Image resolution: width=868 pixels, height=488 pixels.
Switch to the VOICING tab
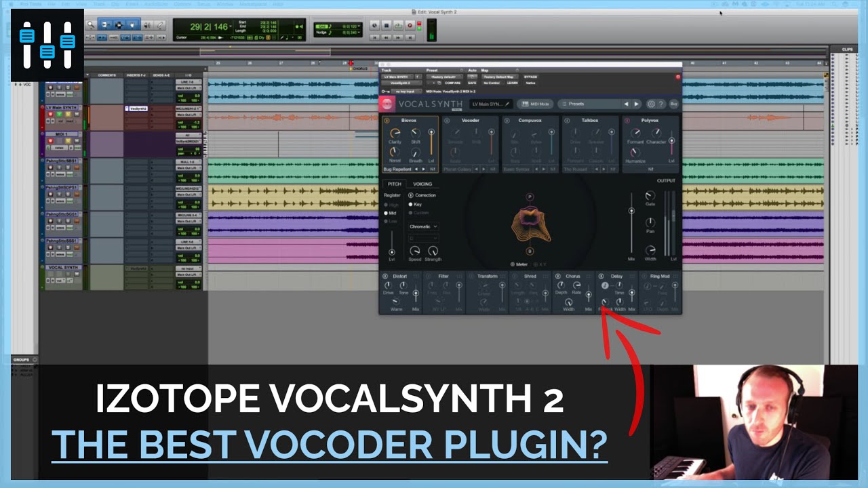pyautogui.click(x=422, y=184)
